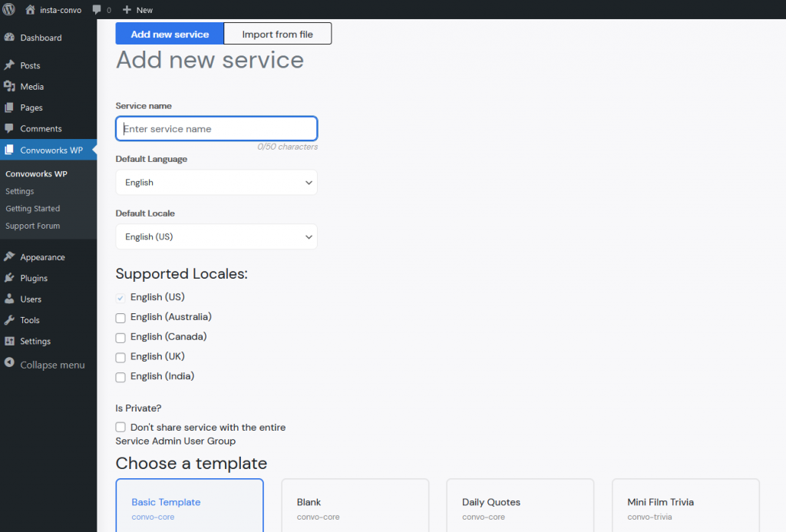This screenshot has width=786, height=532.
Task: Check the English (India) locale
Action: pyautogui.click(x=121, y=377)
